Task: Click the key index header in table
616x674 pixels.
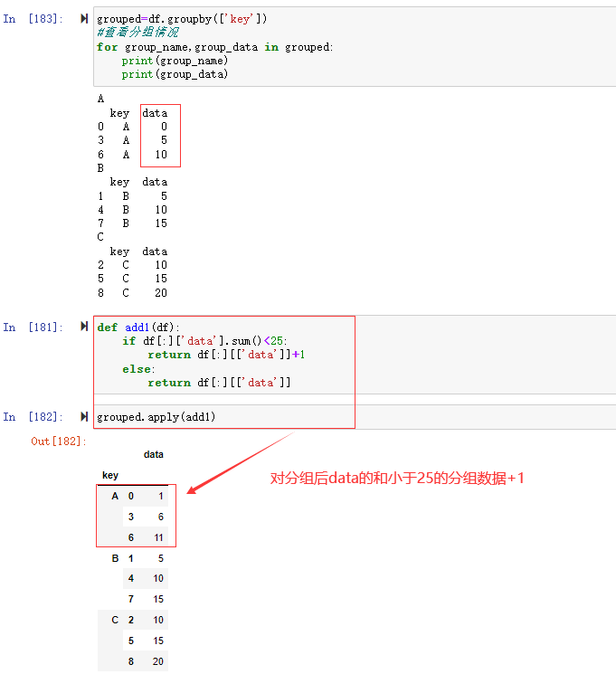Action: coord(109,475)
